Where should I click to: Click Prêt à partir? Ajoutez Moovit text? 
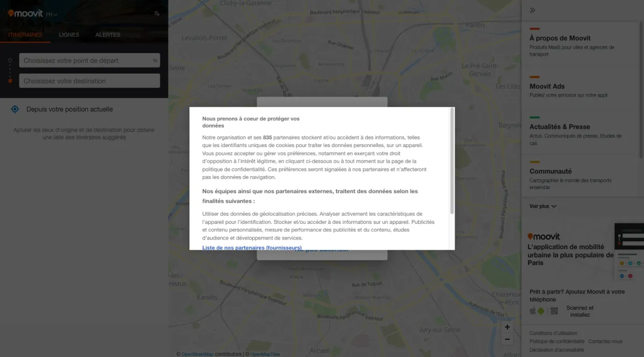577,296
